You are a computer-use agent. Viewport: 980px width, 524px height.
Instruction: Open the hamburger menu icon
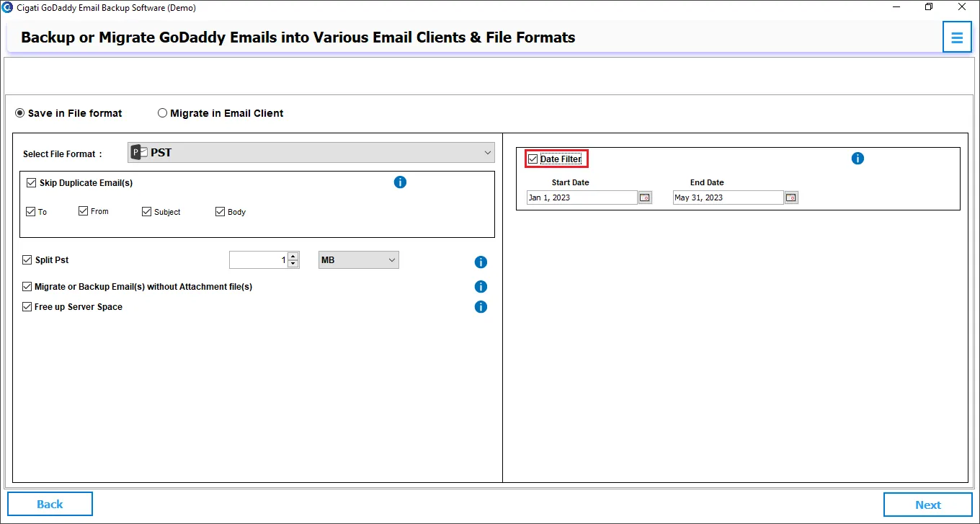click(x=957, y=37)
